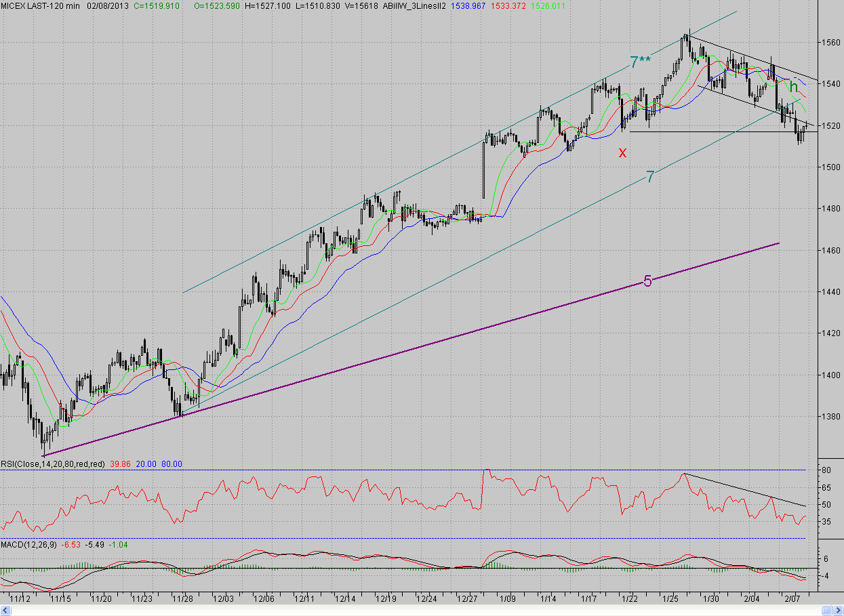Click the horizontal scrollbar thumb grip

(826, 611)
